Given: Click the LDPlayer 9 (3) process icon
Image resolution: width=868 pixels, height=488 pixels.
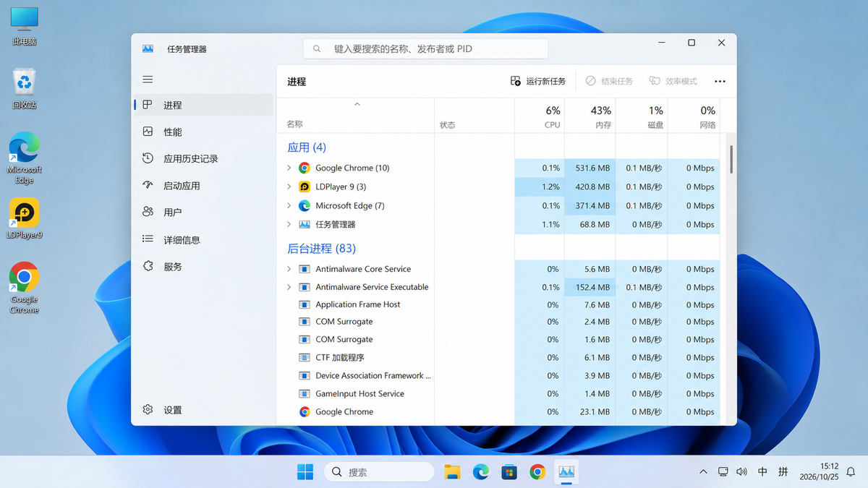Looking at the screenshot, I should pyautogui.click(x=305, y=187).
